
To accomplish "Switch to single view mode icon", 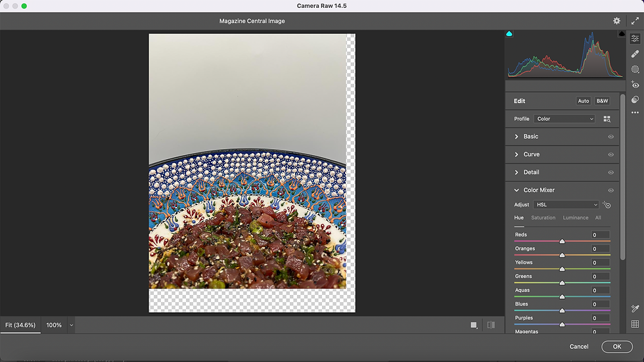I will pyautogui.click(x=474, y=325).
